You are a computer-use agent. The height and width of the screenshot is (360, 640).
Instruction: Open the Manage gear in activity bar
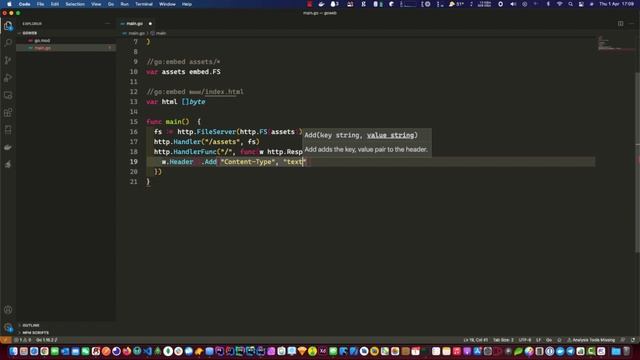pos(8,327)
